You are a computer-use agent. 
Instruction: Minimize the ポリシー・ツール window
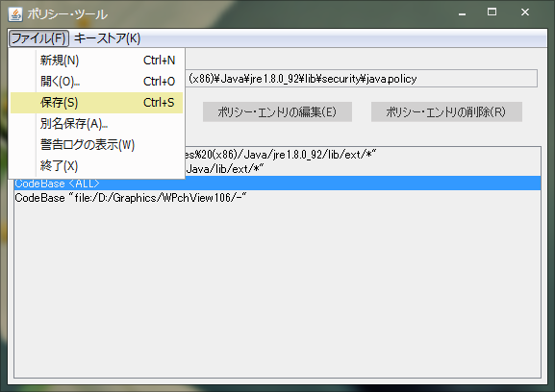click(x=462, y=12)
